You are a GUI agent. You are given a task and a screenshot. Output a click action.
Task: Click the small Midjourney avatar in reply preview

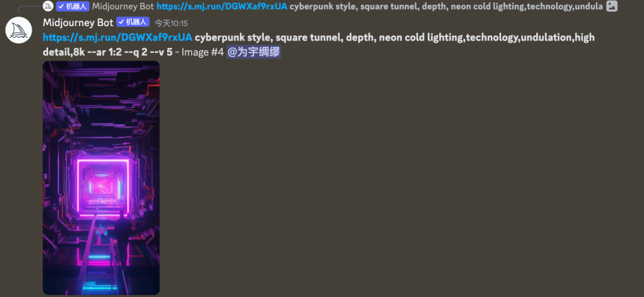click(x=48, y=6)
